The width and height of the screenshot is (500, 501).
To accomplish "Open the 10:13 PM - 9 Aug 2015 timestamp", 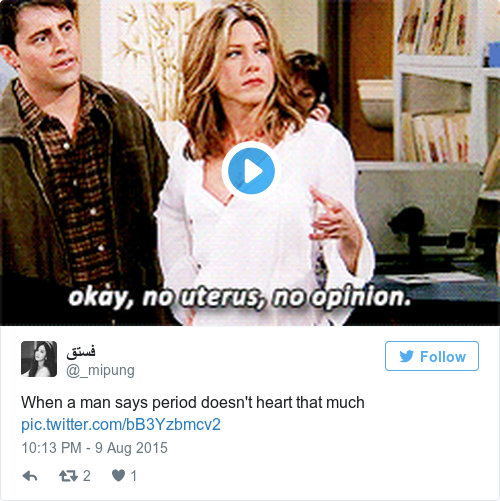I will click(94, 448).
